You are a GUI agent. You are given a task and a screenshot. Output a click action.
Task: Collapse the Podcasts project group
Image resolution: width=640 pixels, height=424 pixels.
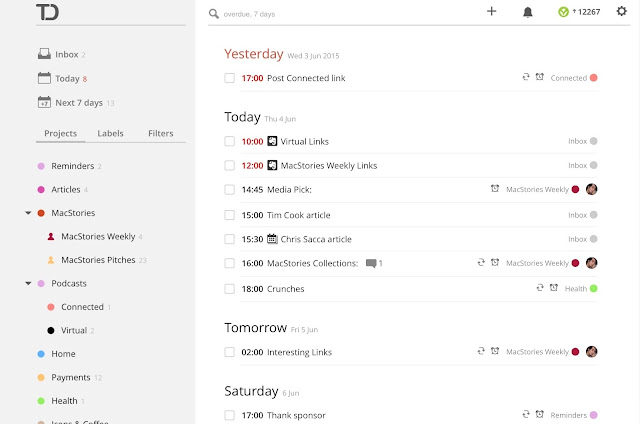point(28,283)
